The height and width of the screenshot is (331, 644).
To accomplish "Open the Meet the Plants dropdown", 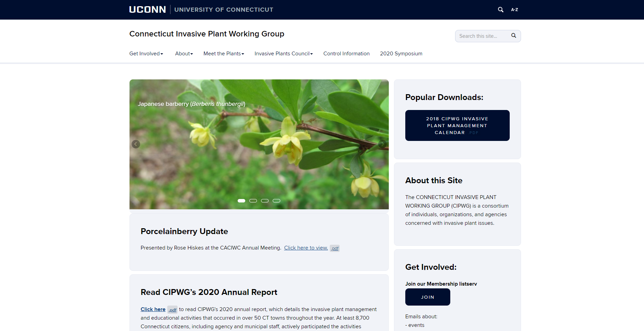I will tap(224, 54).
